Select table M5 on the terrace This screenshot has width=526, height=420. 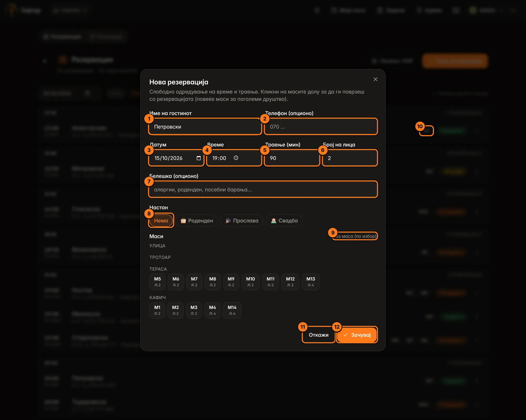click(x=157, y=282)
